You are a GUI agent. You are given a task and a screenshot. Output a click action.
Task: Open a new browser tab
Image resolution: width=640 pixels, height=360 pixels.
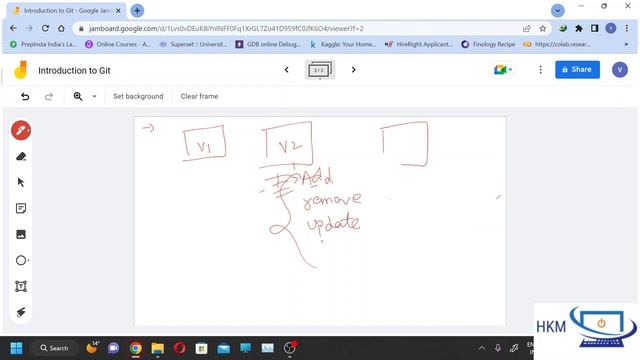click(x=137, y=11)
